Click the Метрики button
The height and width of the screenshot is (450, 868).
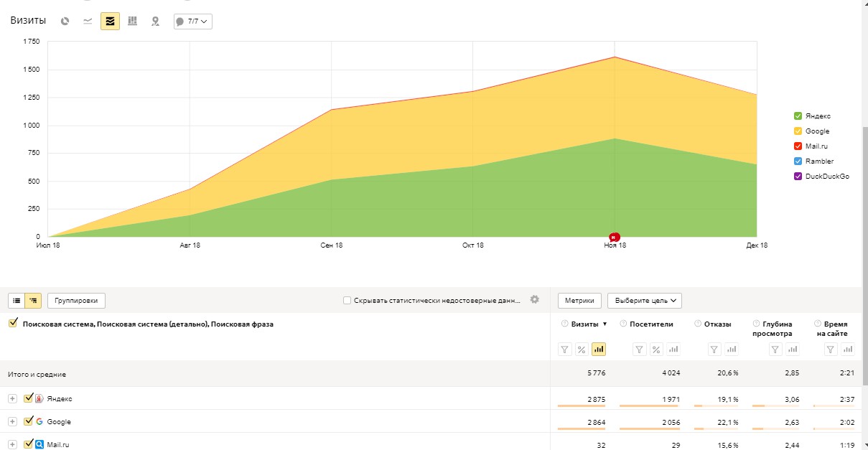click(x=579, y=301)
